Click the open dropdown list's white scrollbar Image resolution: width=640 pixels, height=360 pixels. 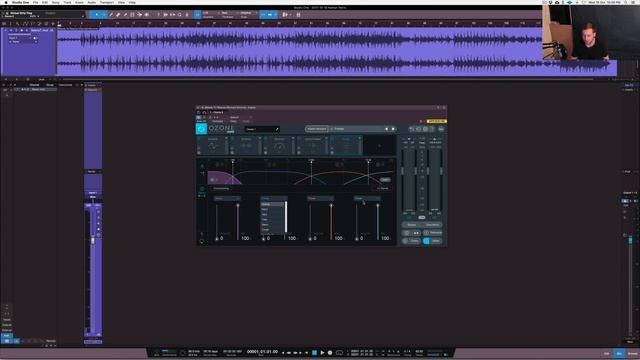(x=286, y=217)
